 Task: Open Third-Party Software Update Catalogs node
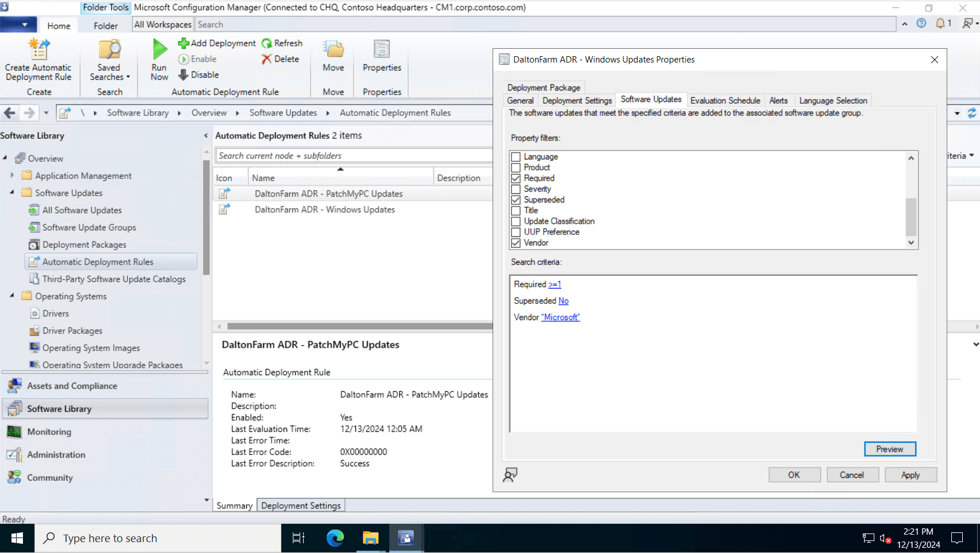click(114, 279)
